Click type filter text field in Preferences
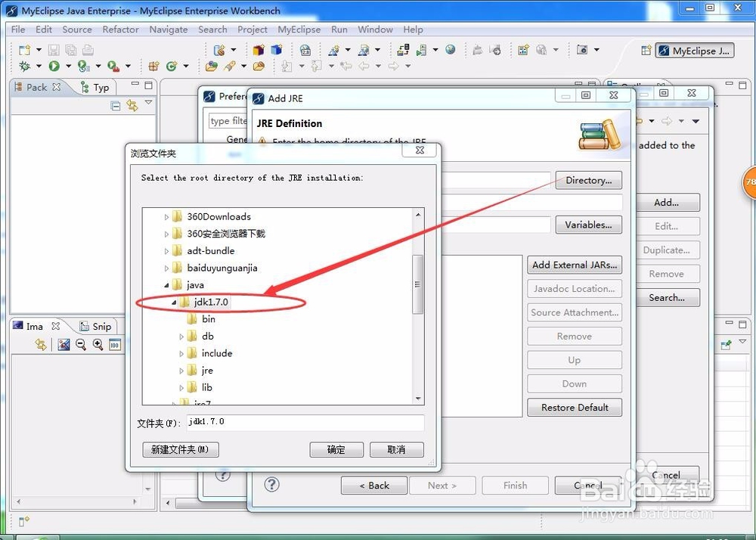This screenshot has height=540, width=756. coord(228,121)
